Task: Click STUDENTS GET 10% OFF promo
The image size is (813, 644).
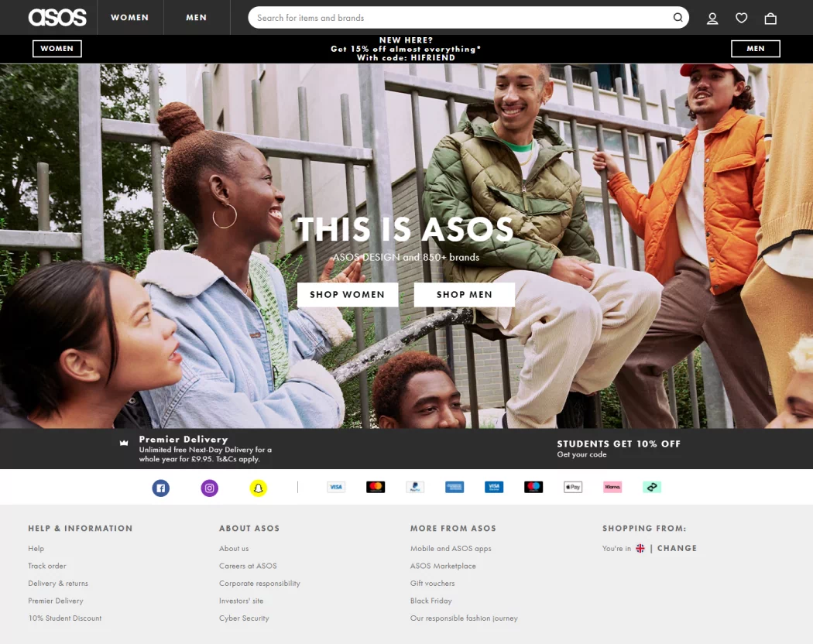Action: pos(619,444)
